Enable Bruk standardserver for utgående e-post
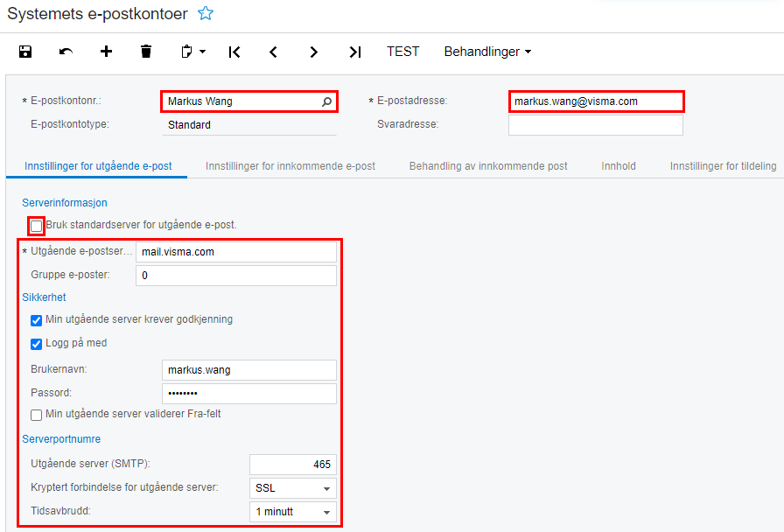The height and width of the screenshot is (532, 784). pos(37,226)
